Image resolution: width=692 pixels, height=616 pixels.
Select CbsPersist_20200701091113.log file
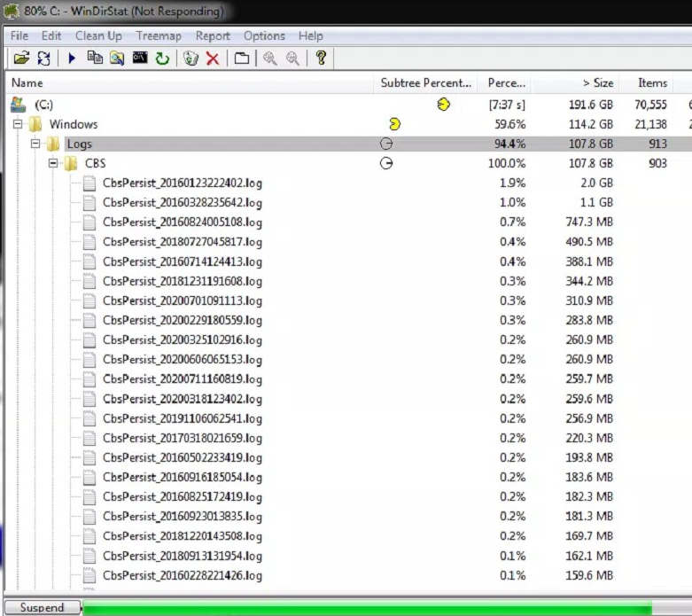point(183,300)
